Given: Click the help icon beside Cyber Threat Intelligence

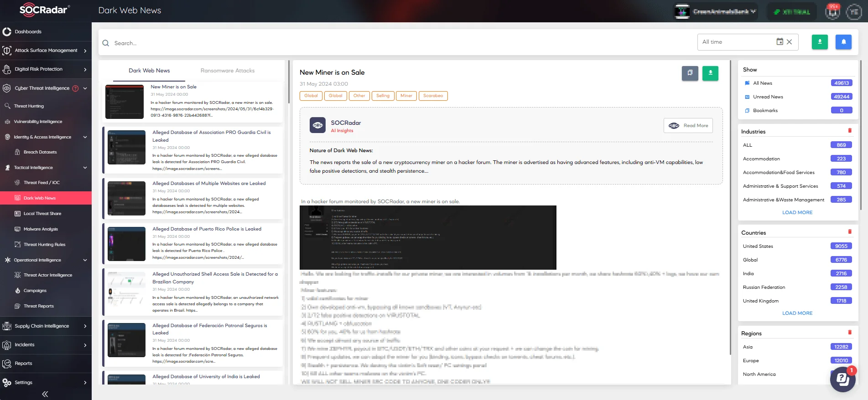Looking at the screenshot, I should 76,88.
